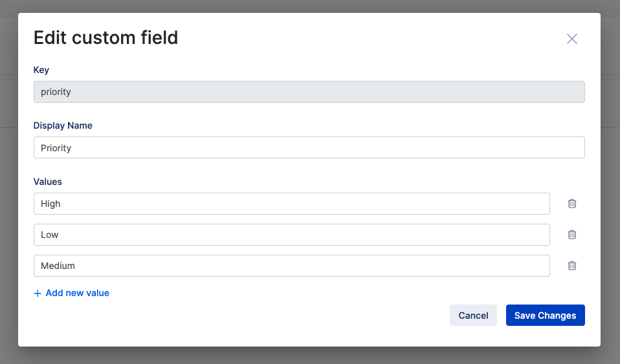Click trash icon beside the "Medium" value
Viewport: 620px width, 364px height.
(x=572, y=266)
